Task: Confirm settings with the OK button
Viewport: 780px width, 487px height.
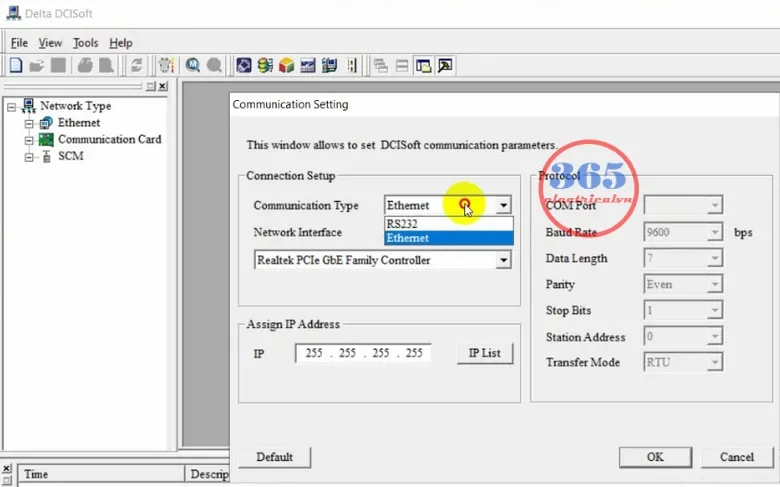Action: tap(655, 457)
